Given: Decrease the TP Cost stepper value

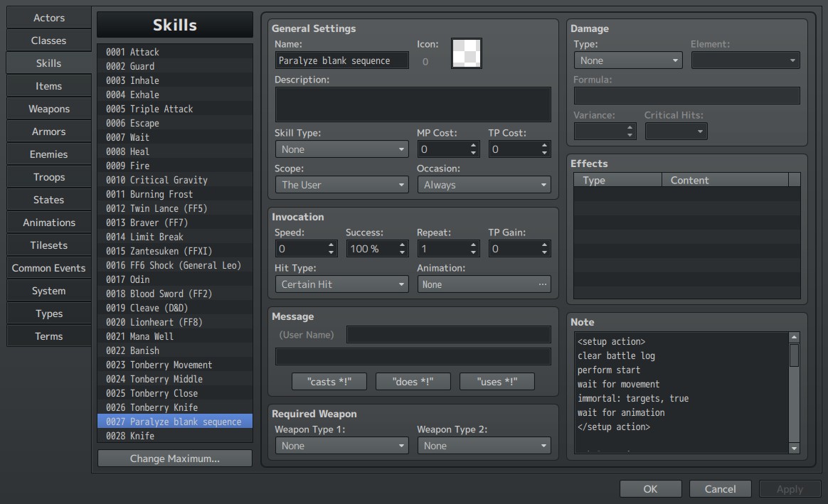Looking at the screenshot, I should pyautogui.click(x=544, y=153).
